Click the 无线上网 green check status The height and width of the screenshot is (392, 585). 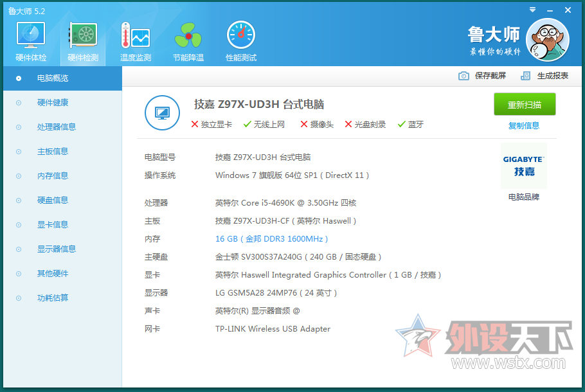point(264,125)
